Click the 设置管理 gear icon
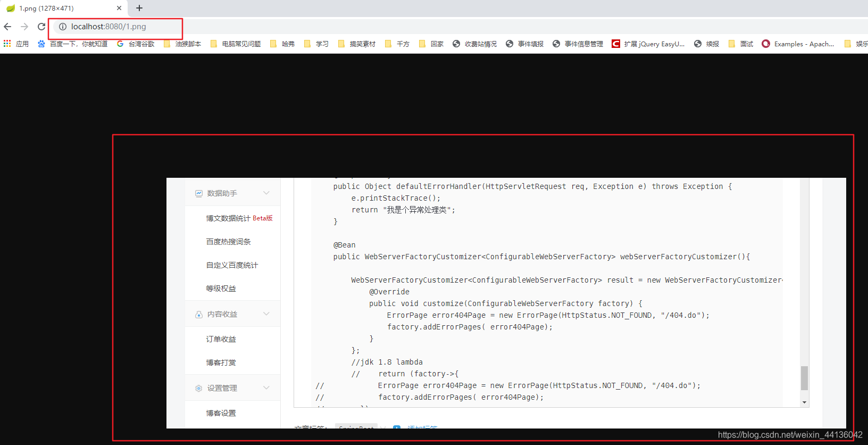This screenshot has width=868, height=445. tap(198, 388)
